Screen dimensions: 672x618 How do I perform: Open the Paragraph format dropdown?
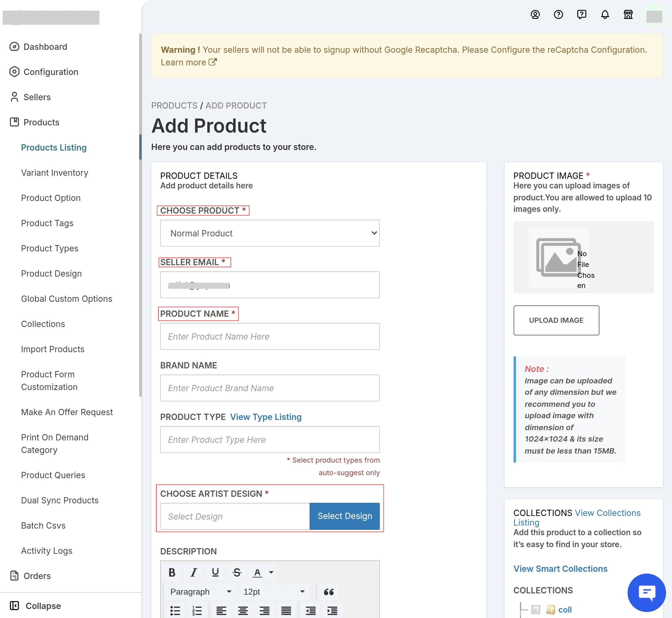(201, 592)
